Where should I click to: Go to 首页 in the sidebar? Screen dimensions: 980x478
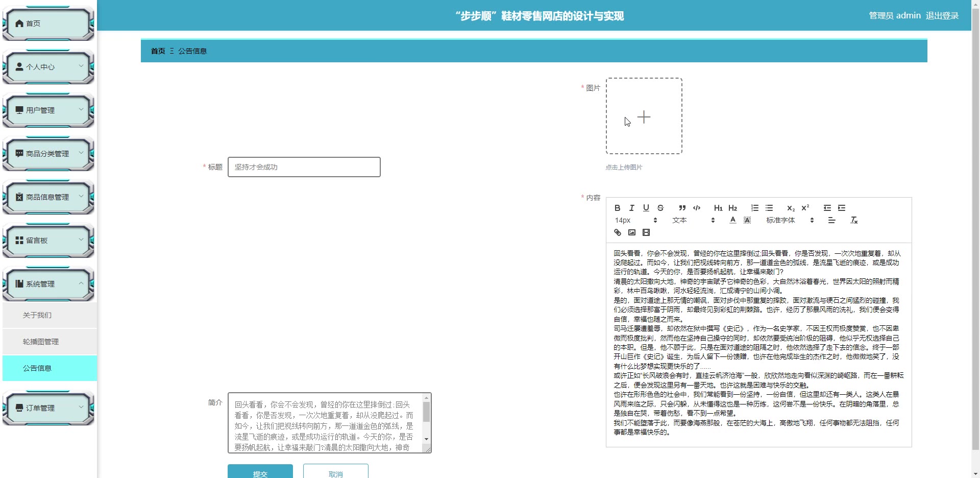coord(48,23)
